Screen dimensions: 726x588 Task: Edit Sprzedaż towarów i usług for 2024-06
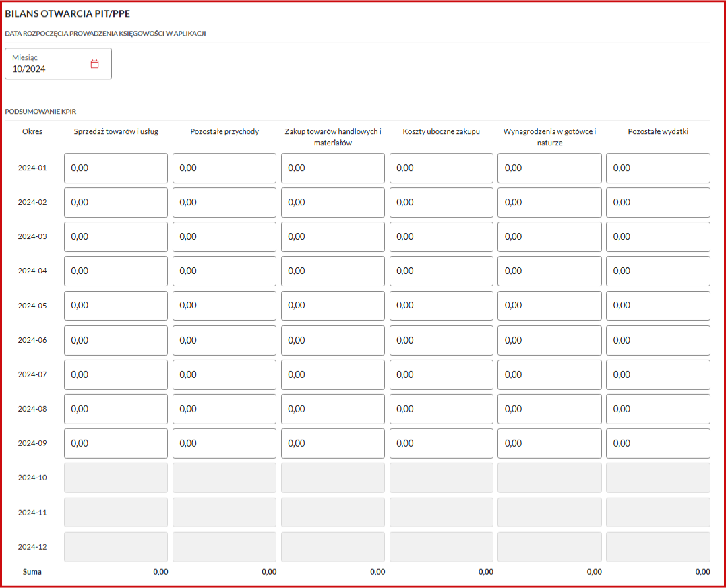[116, 340]
